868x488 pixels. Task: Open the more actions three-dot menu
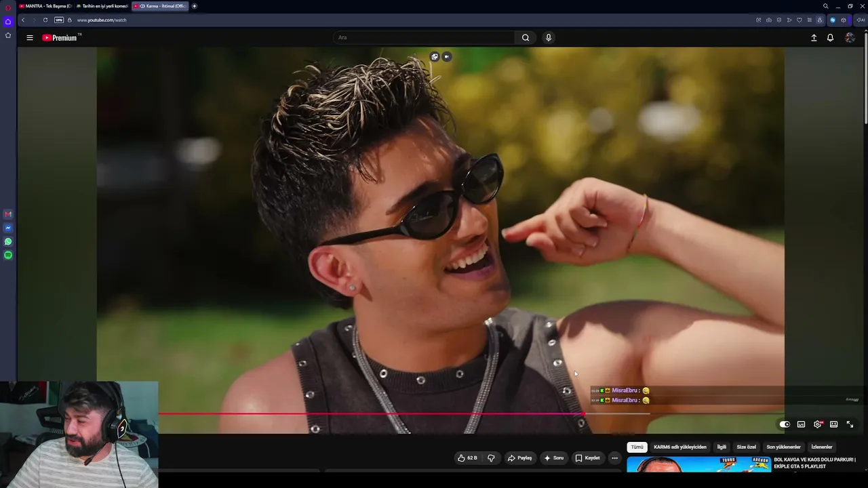point(614,458)
